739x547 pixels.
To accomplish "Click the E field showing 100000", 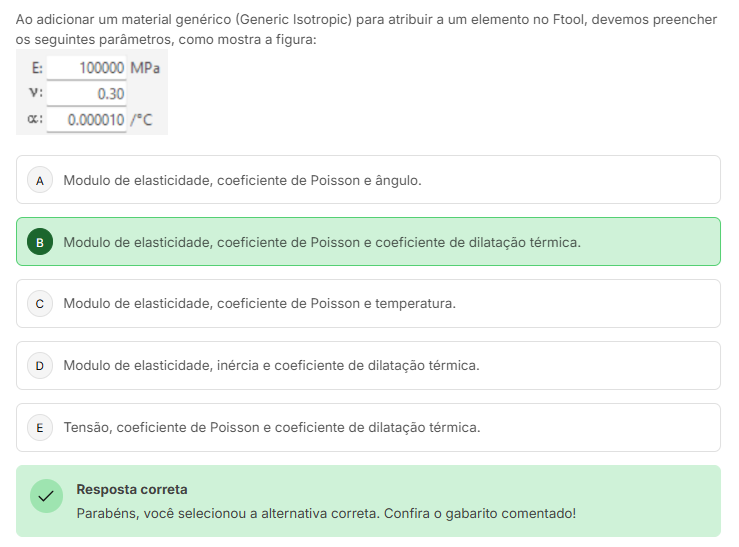I will 86,68.
